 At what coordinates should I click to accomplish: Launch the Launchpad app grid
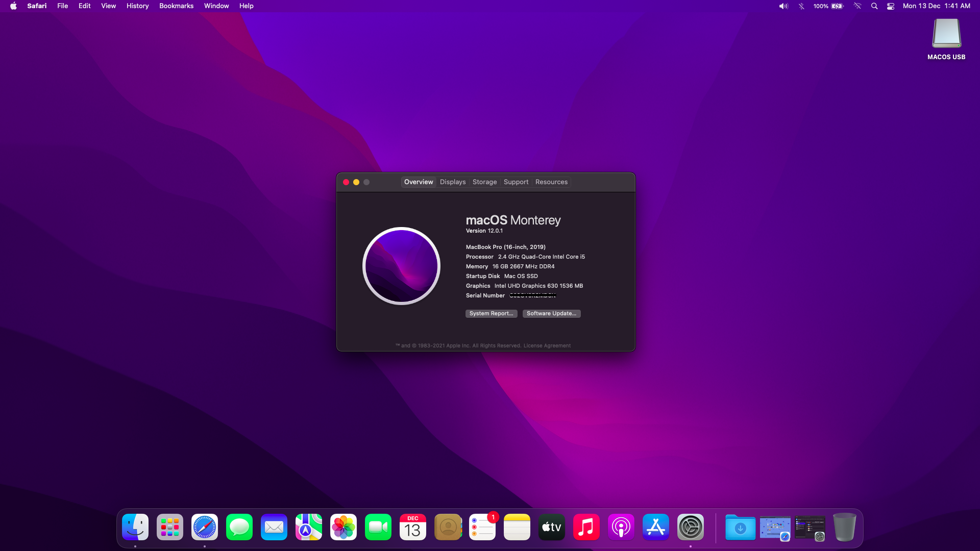(x=170, y=527)
